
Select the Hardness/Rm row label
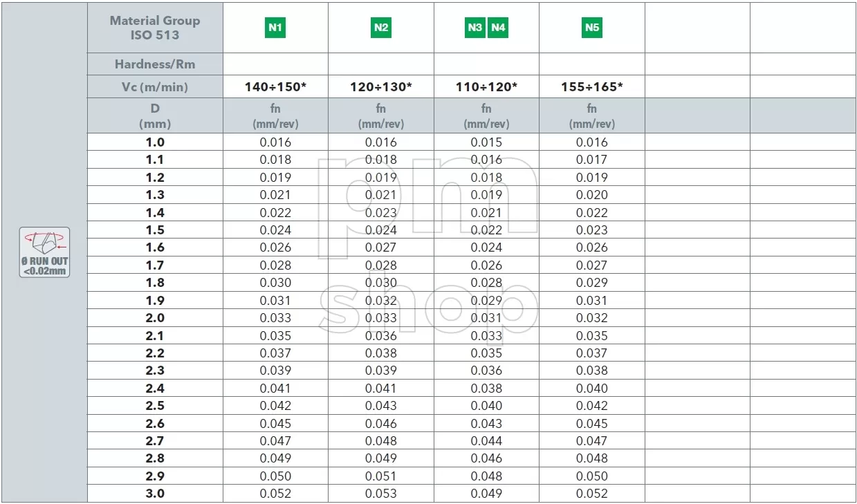pyautogui.click(x=155, y=64)
